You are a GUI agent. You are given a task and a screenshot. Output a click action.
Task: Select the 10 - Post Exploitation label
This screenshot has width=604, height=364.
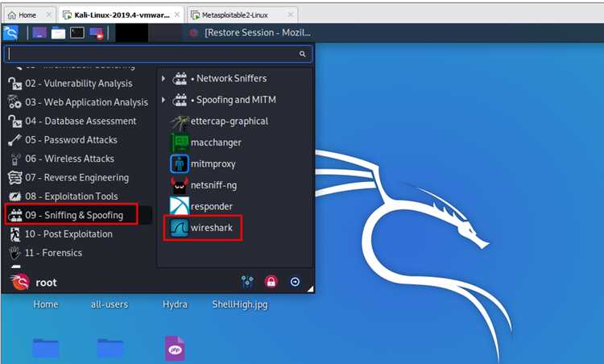pos(68,234)
